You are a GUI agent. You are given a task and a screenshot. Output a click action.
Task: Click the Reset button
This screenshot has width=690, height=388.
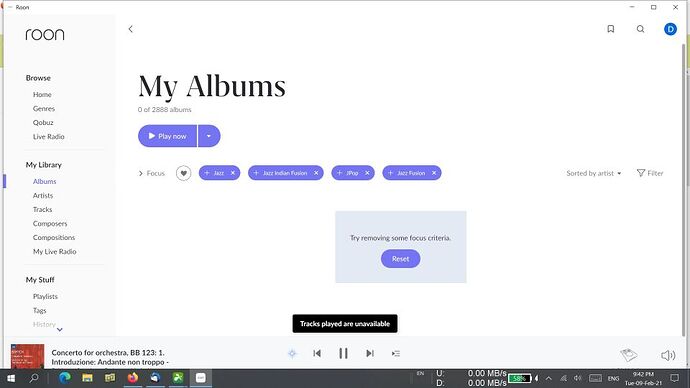pyautogui.click(x=400, y=259)
